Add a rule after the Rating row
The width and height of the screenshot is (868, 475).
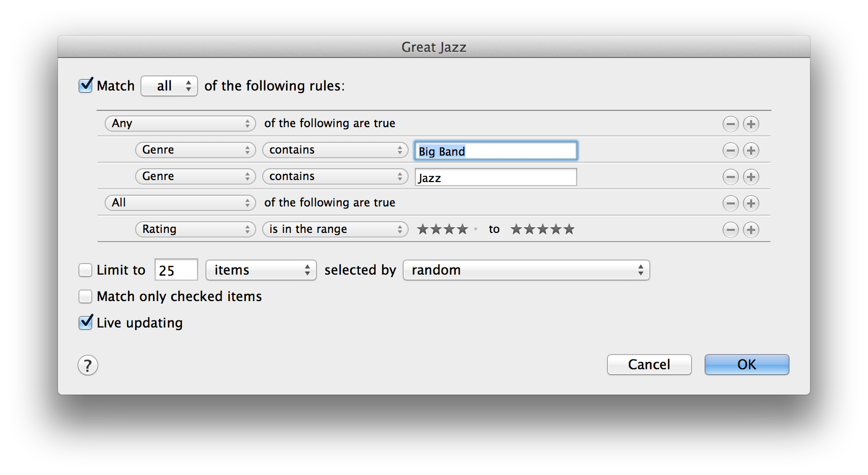[x=751, y=230]
